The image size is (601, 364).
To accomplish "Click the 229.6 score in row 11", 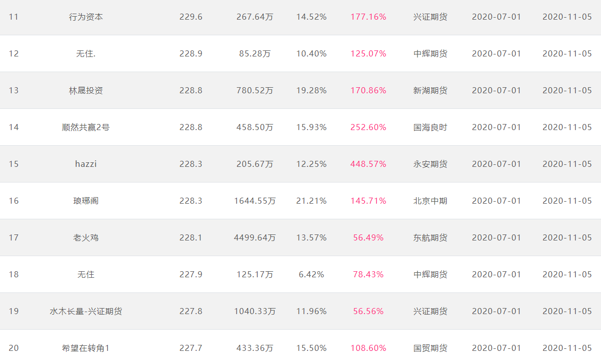I will [x=191, y=17].
